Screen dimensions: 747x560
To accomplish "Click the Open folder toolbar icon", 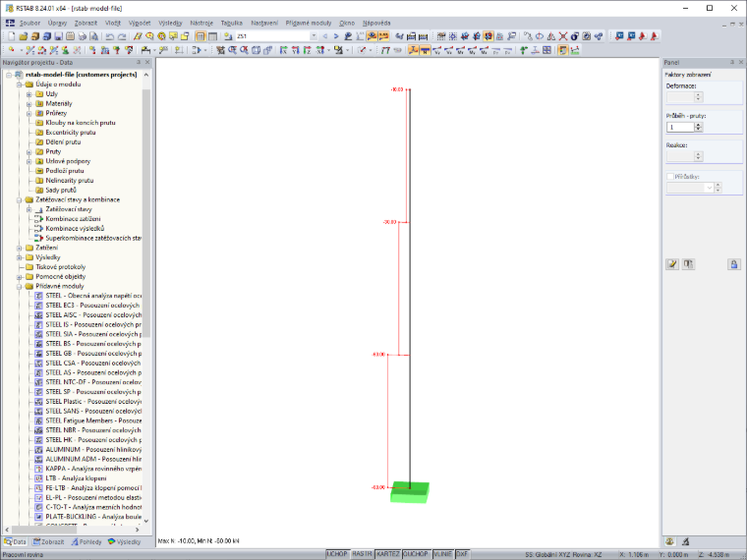I will coord(24,36).
